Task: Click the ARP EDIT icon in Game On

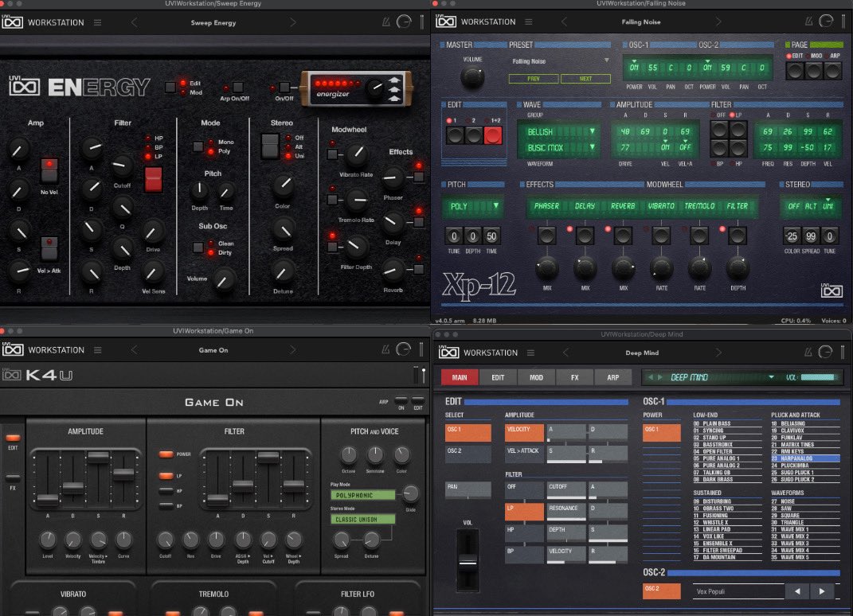Action: (x=417, y=400)
